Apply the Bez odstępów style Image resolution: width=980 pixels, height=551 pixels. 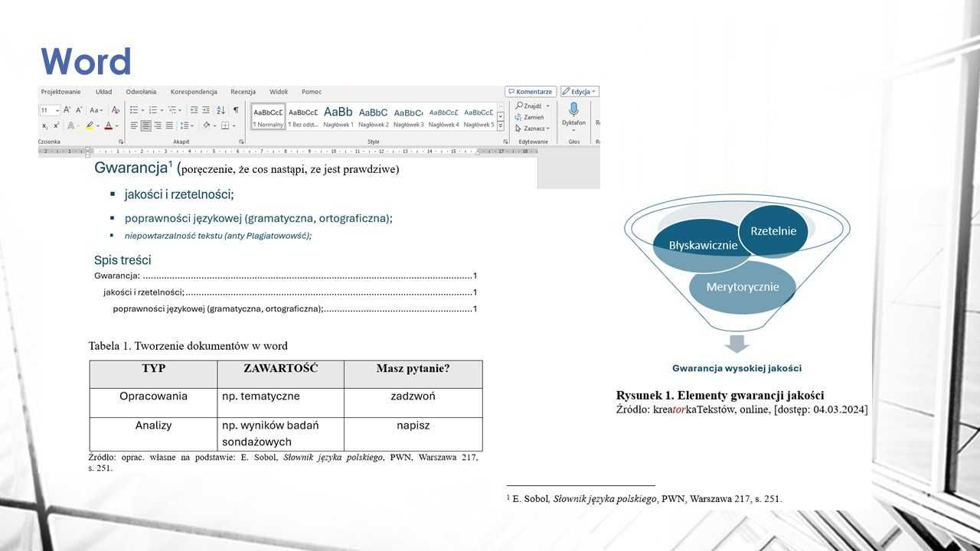(x=303, y=117)
